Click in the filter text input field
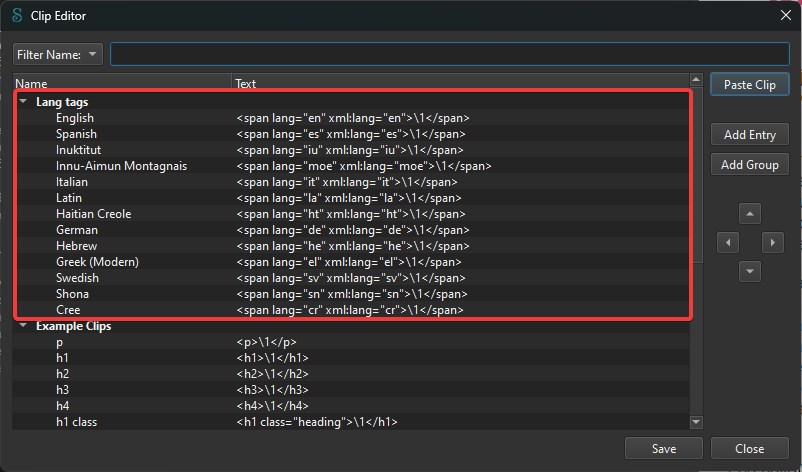 [450, 54]
